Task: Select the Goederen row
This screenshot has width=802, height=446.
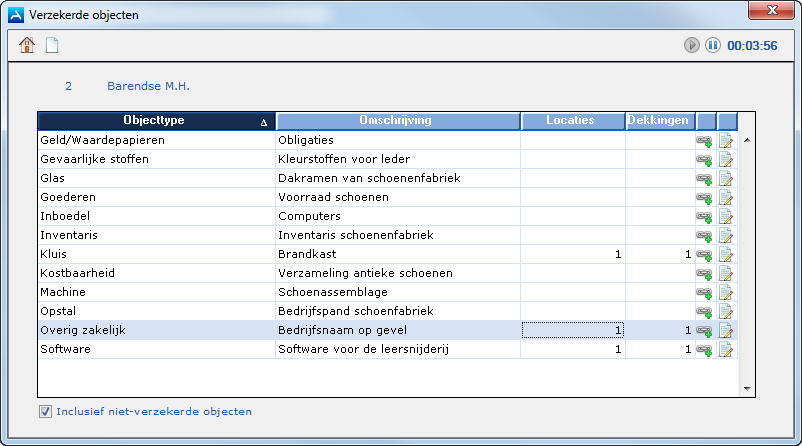Action: click(157, 198)
